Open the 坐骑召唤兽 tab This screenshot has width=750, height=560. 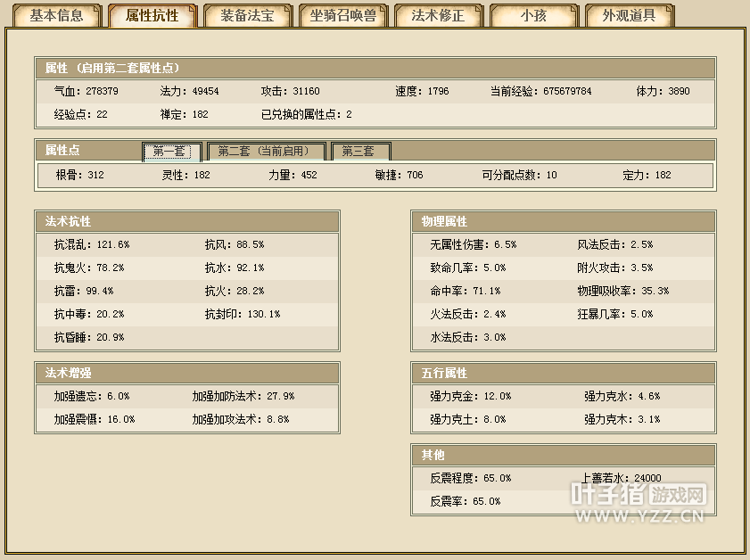coord(343,16)
